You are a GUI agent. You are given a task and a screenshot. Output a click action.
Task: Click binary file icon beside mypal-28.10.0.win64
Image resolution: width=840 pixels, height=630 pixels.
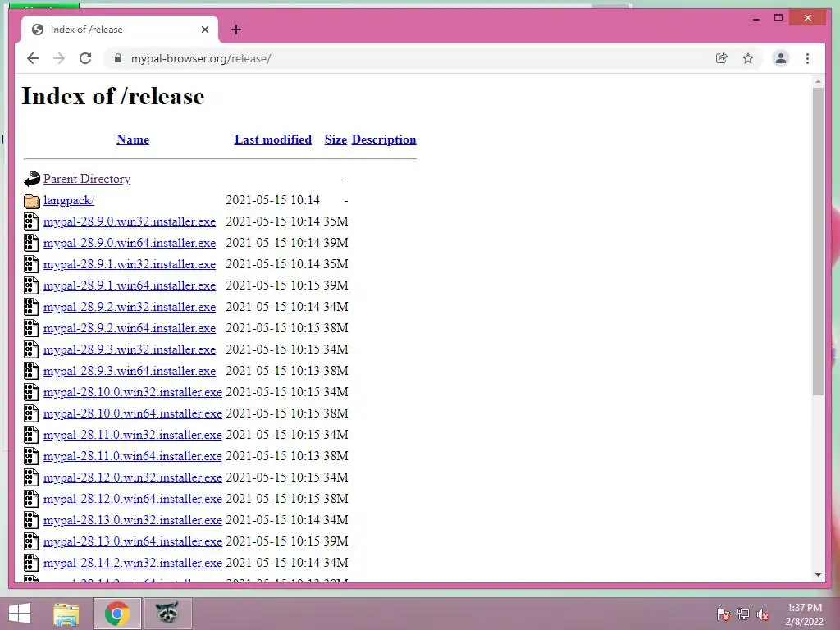coord(31,413)
